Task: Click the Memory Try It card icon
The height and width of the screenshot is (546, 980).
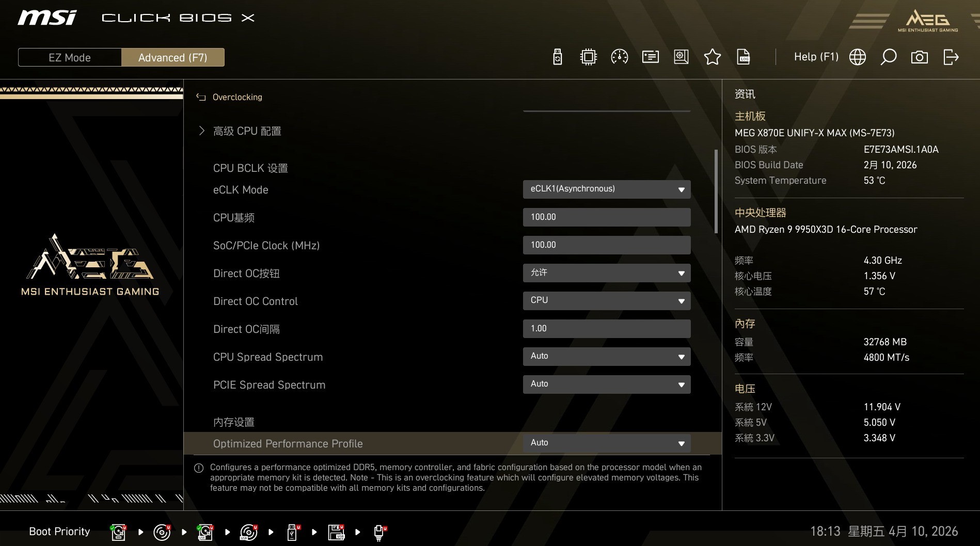Action: pos(650,57)
